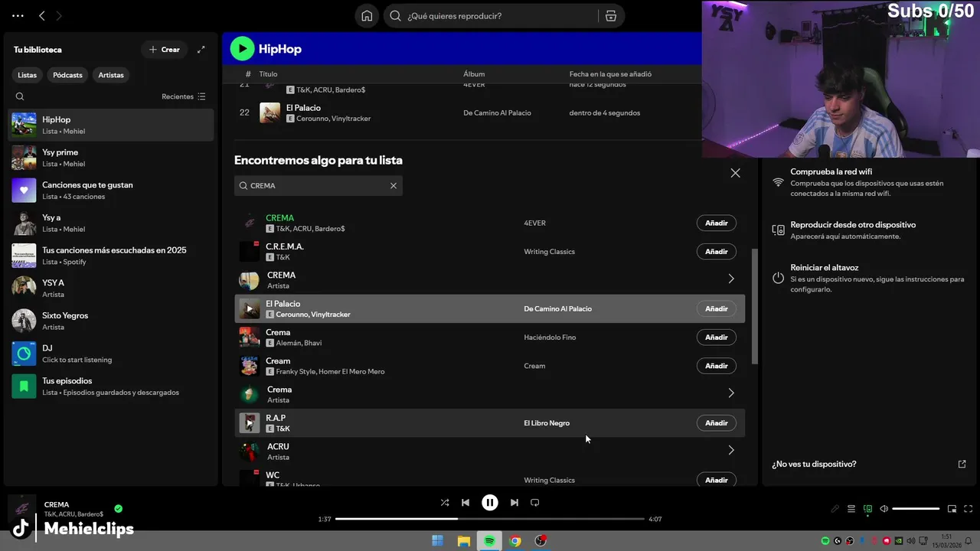This screenshot has width=980, height=551.
Task: Open Tus episodios list
Action: [x=111, y=386]
